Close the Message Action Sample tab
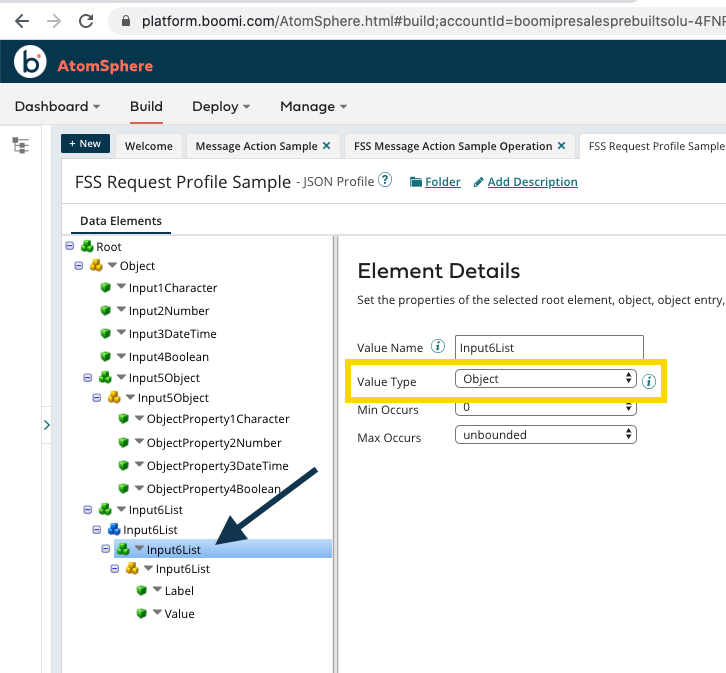 (326, 146)
